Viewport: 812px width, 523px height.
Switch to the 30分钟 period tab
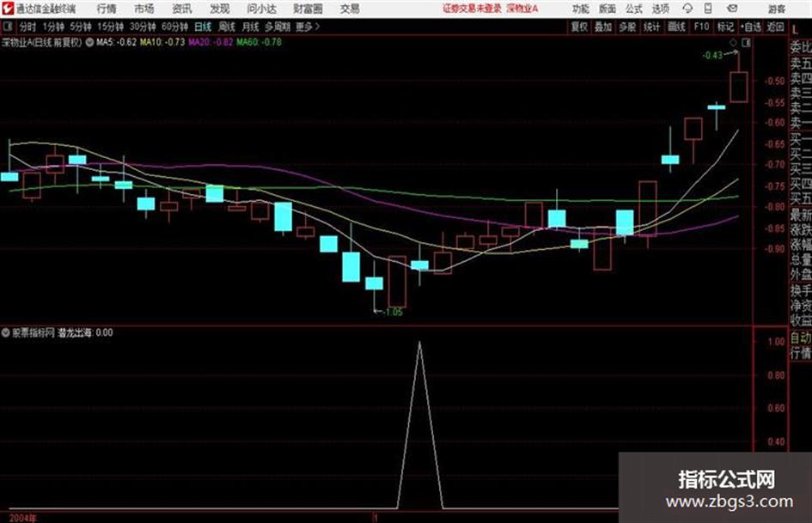[143, 27]
